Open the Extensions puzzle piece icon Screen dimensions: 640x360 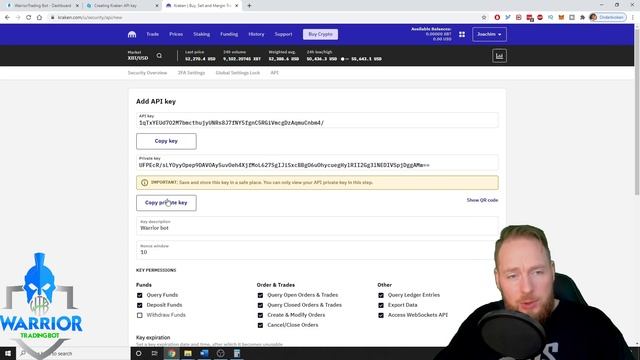coord(582,18)
